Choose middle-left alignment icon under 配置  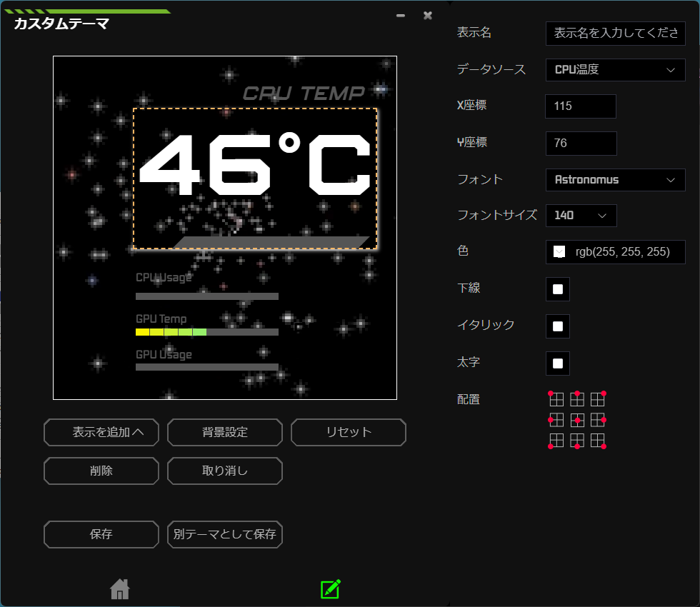556,420
